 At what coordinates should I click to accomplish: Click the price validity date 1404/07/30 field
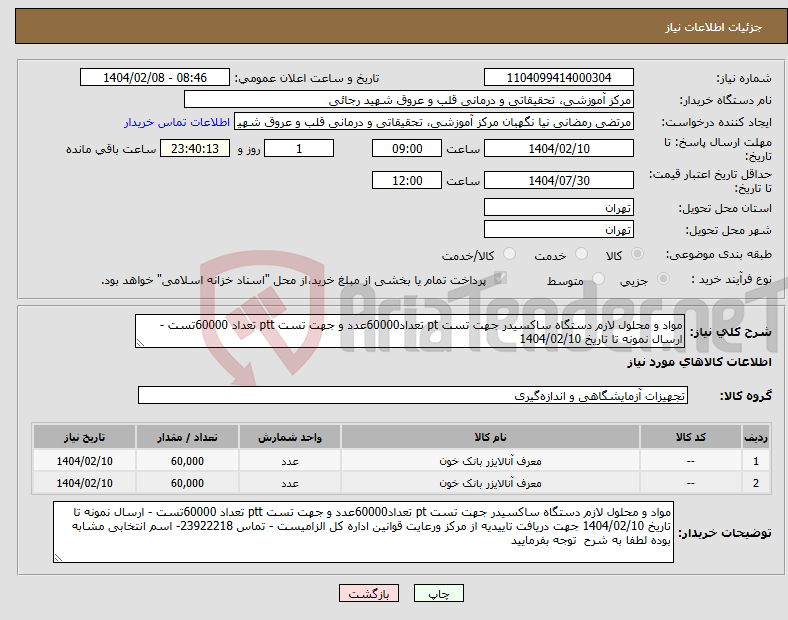[x=558, y=180]
